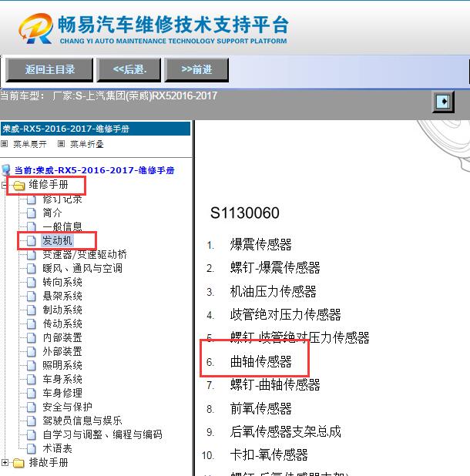The height and width of the screenshot is (476, 470).
Task: Click the page icon next to 安全与保护
Action: tap(31, 407)
